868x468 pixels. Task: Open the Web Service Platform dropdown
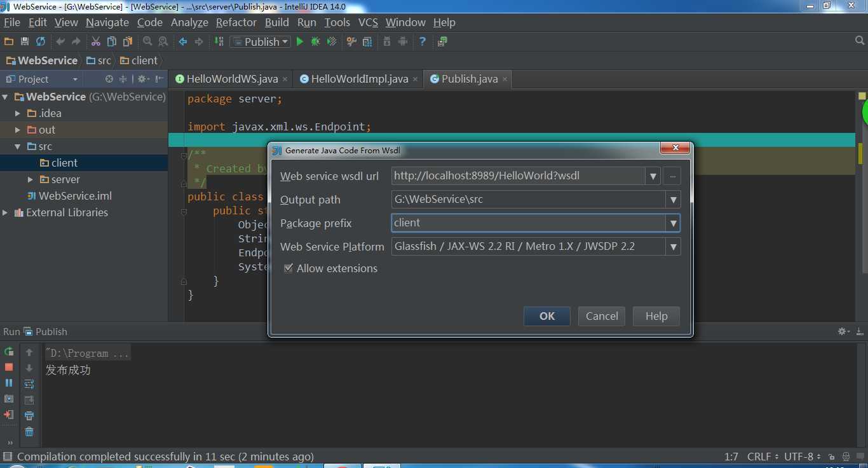tap(674, 247)
